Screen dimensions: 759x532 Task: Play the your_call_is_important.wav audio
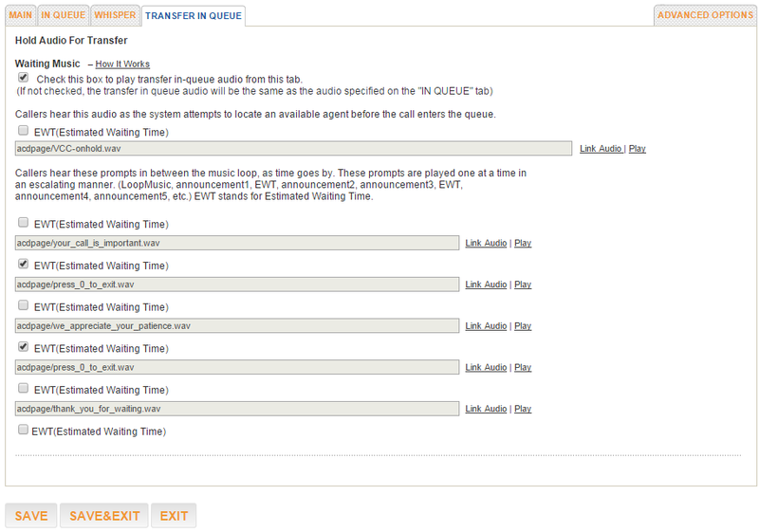click(523, 243)
